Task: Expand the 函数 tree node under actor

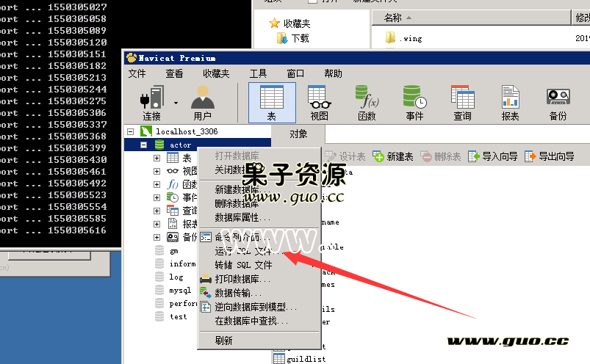Action: (x=157, y=184)
